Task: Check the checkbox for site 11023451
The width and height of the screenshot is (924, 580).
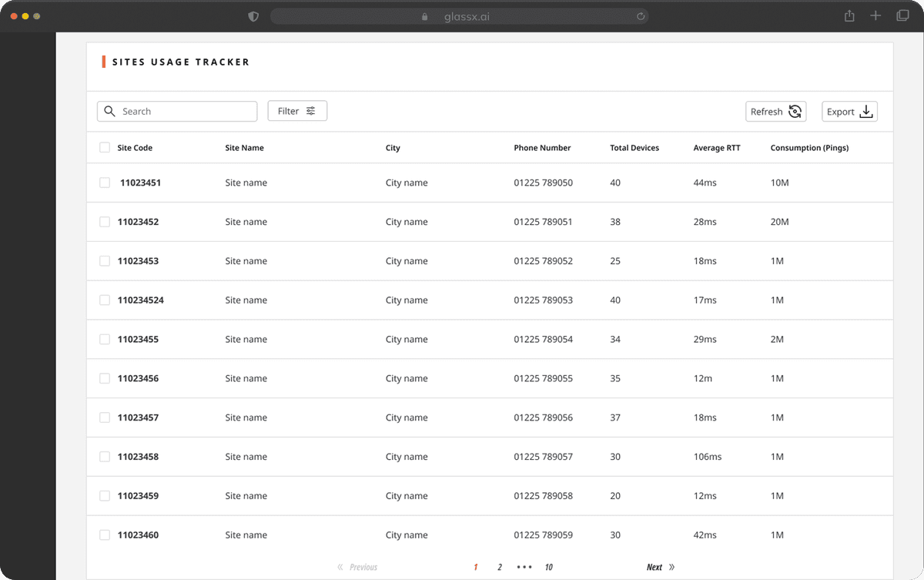Action: [105, 183]
